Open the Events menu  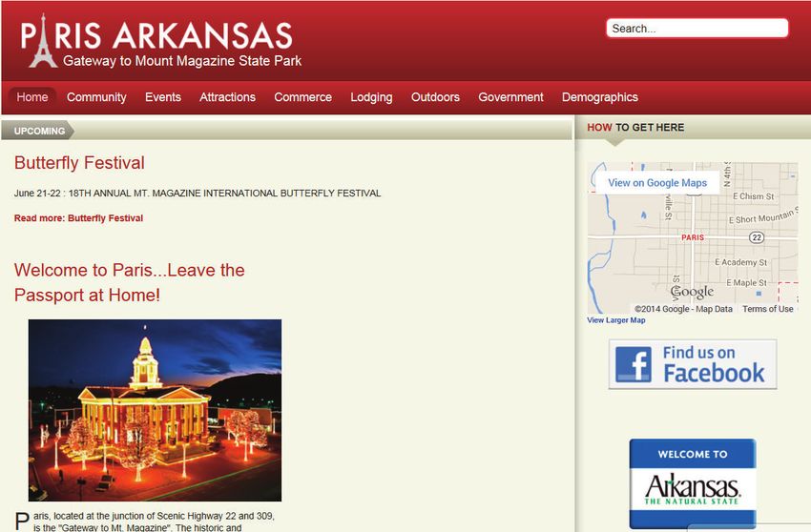163,97
